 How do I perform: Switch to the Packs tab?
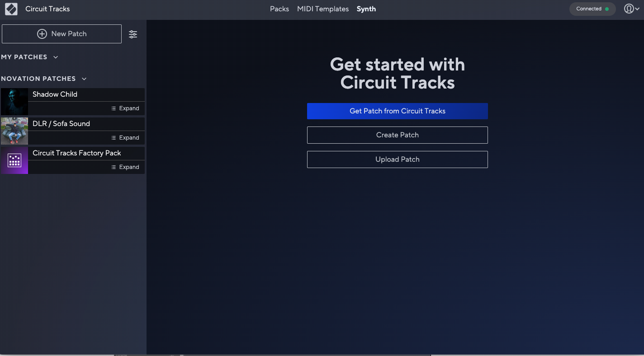tap(279, 9)
